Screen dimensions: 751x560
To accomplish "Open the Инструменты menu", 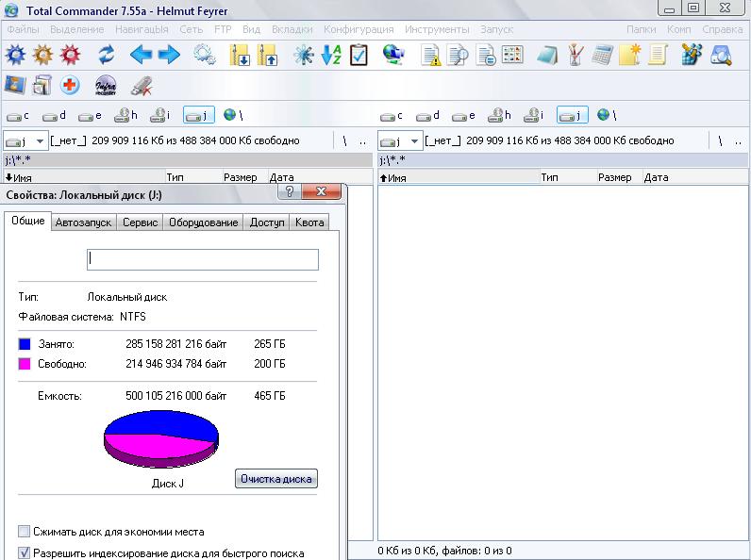I will [437, 29].
